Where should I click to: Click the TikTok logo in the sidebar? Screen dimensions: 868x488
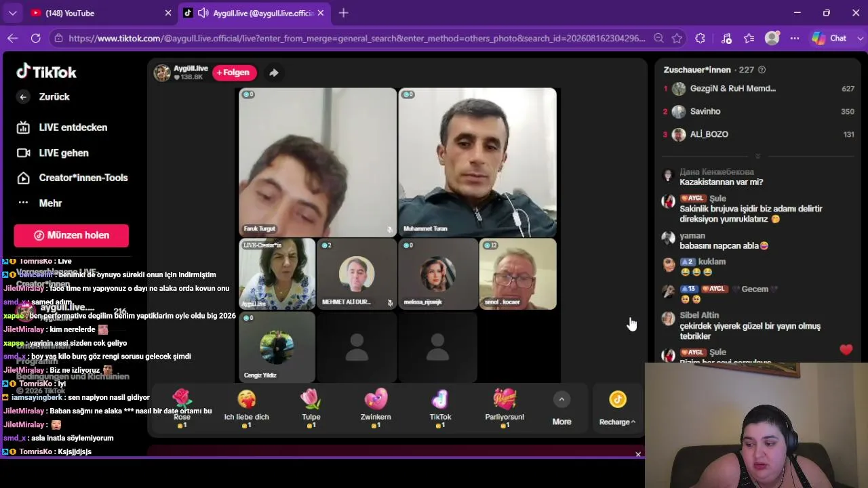point(46,72)
